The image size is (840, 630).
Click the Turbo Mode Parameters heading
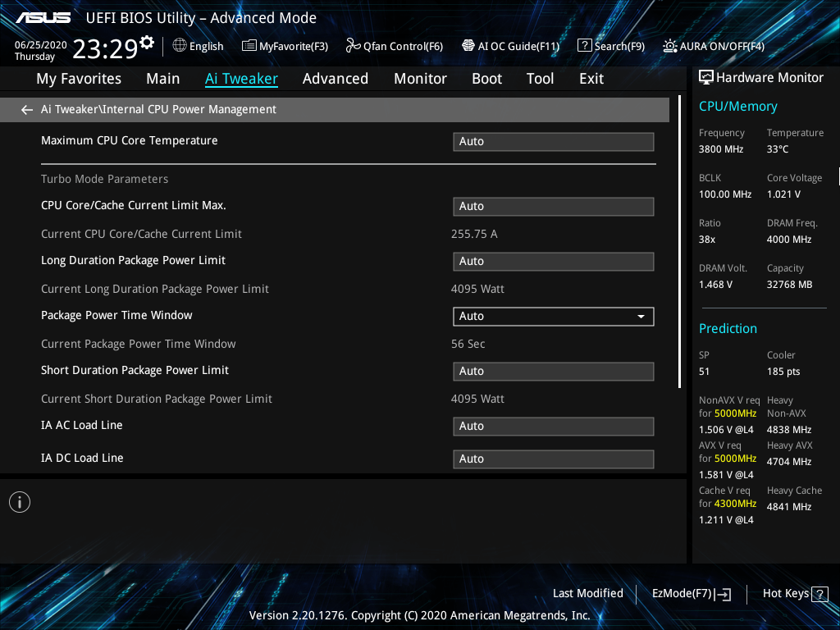click(104, 179)
